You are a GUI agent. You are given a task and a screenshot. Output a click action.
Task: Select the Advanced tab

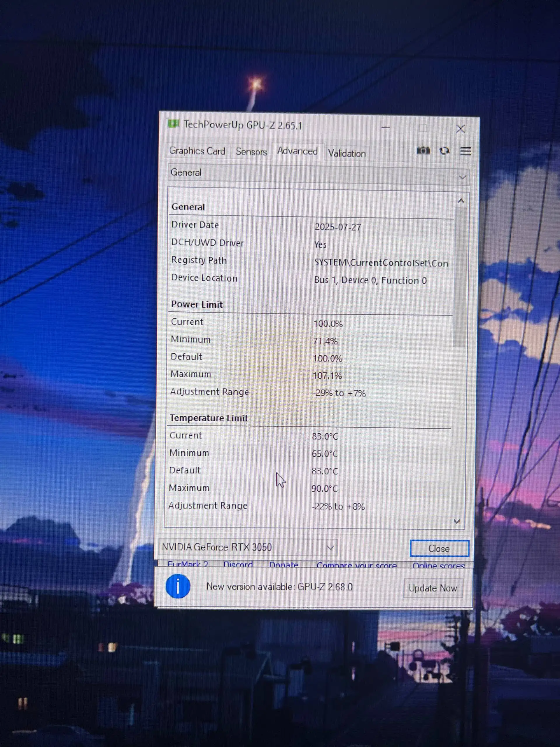[x=297, y=151]
